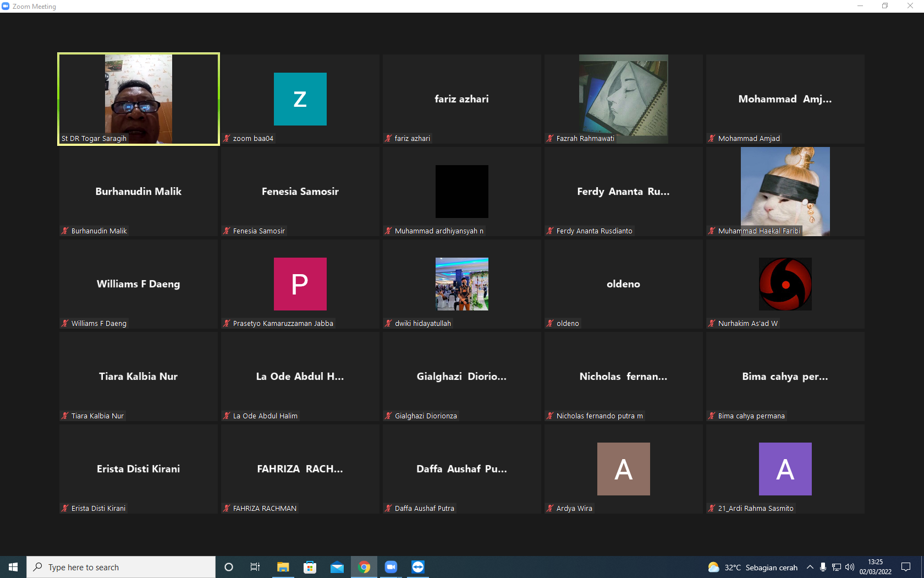Open File Explorer in the taskbar
924x578 pixels.
pos(283,567)
